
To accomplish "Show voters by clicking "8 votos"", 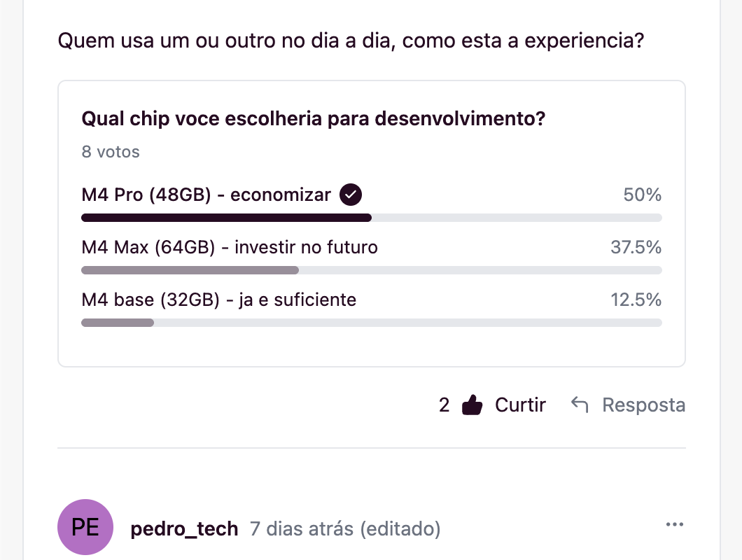I will [x=111, y=152].
